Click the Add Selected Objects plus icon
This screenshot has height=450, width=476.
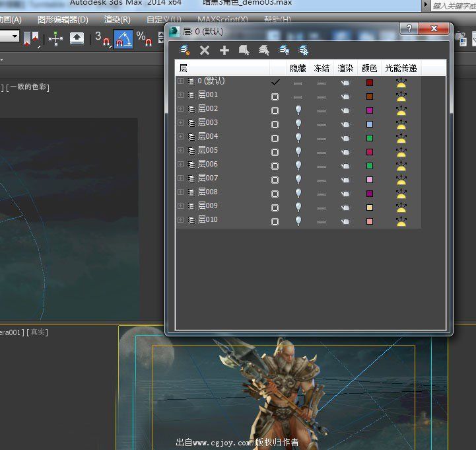(x=224, y=50)
